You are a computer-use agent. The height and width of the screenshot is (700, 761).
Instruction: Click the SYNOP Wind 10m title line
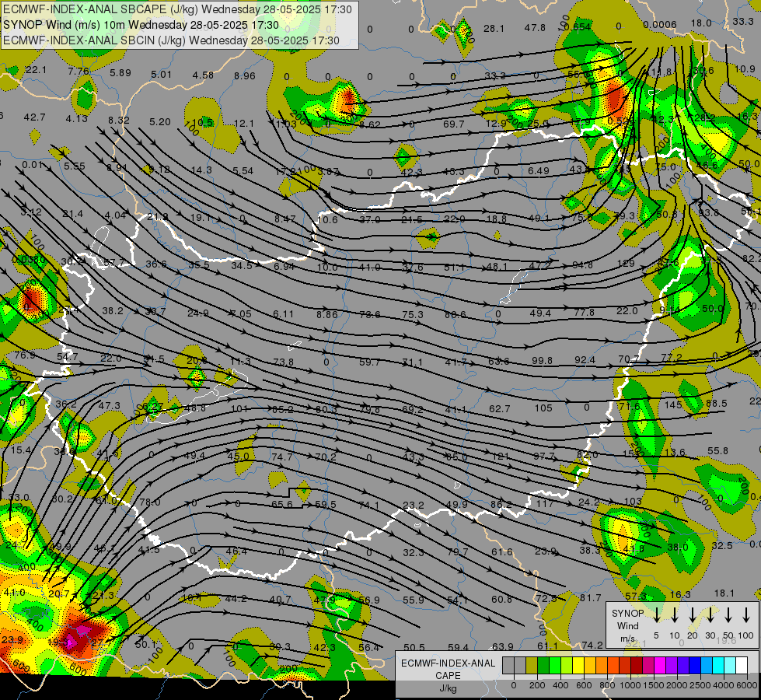pos(141,25)
